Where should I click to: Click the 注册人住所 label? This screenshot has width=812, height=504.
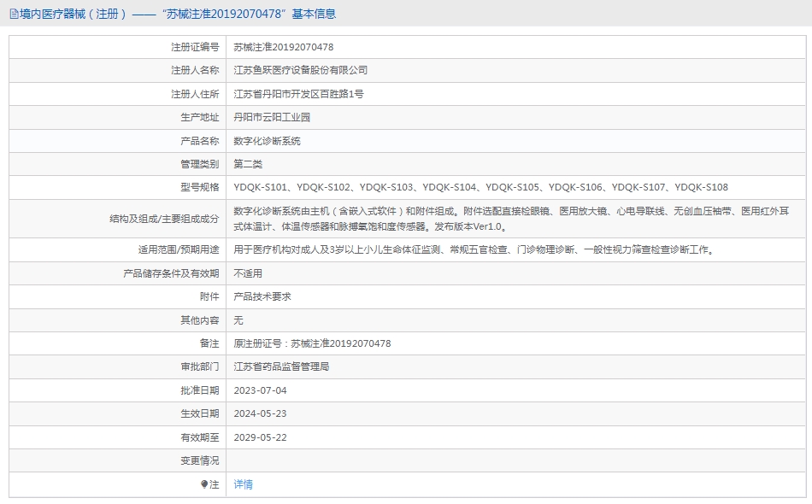(x=195, y=94)
